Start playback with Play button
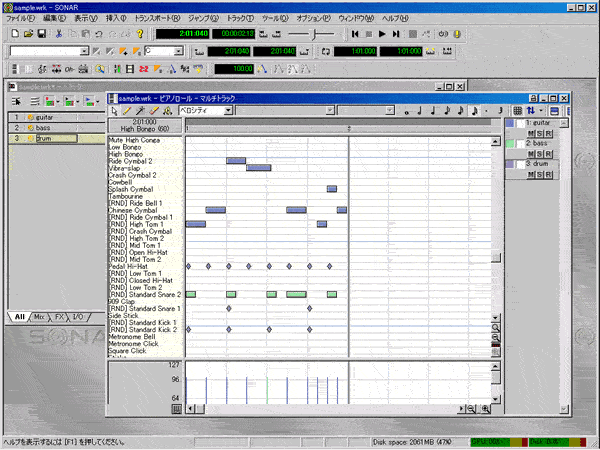This screenshot has height=450, width=600. 382,34
